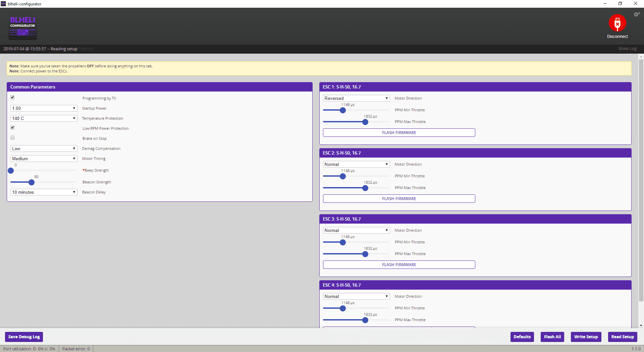644x352 pixels.
Task: Flash firmware for ESC 1
Action: point(399,133)
